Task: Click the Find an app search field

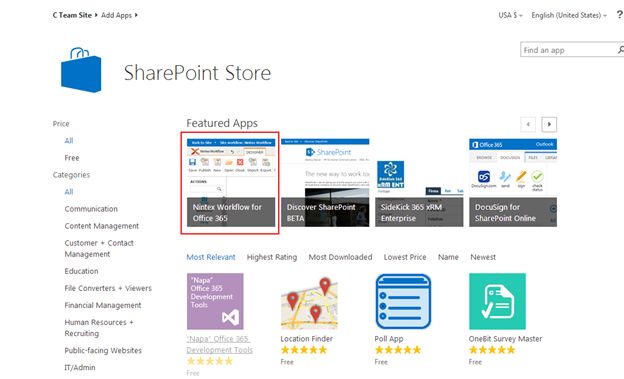Action: (x=568, y=50)
